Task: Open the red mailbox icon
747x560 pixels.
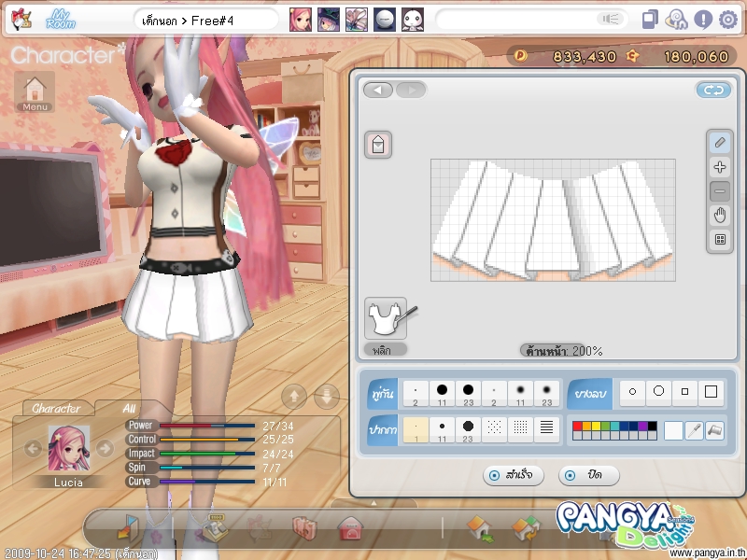Action: pyautogui.click(x=351, y=528)
